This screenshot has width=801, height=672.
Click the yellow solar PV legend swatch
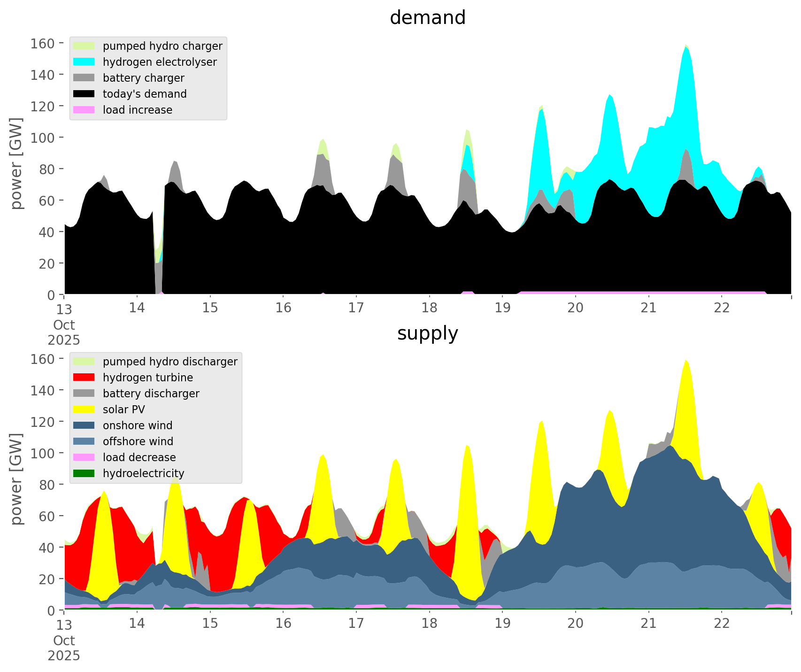pos(84,409)
